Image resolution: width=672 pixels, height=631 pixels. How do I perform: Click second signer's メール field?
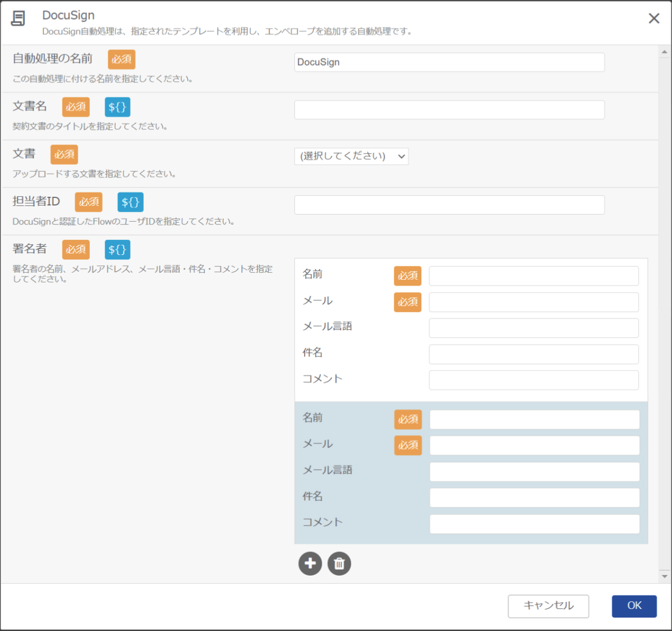[534, 445]
